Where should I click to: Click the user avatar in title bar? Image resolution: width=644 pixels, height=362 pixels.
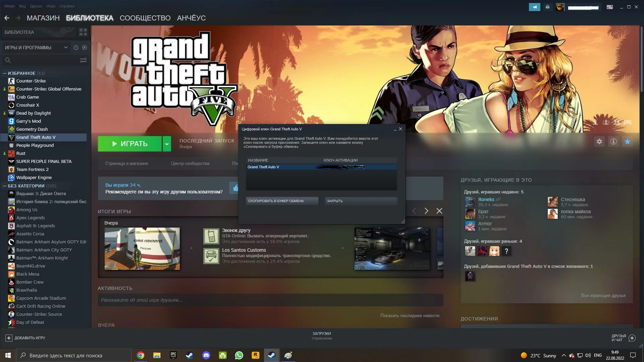coord(560,7)
